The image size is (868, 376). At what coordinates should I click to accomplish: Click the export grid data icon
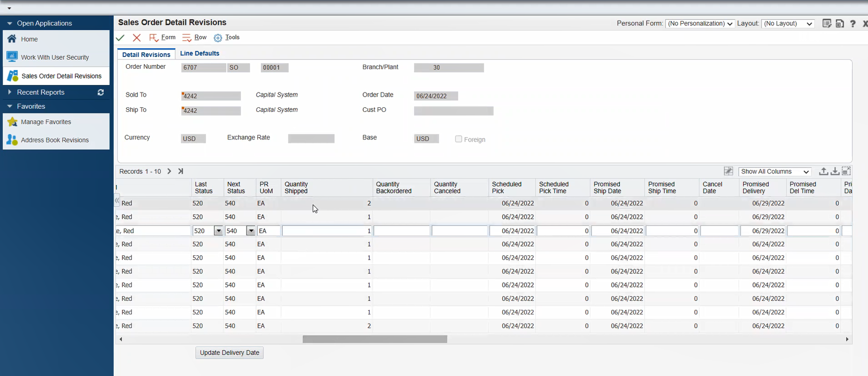[823, 171]
